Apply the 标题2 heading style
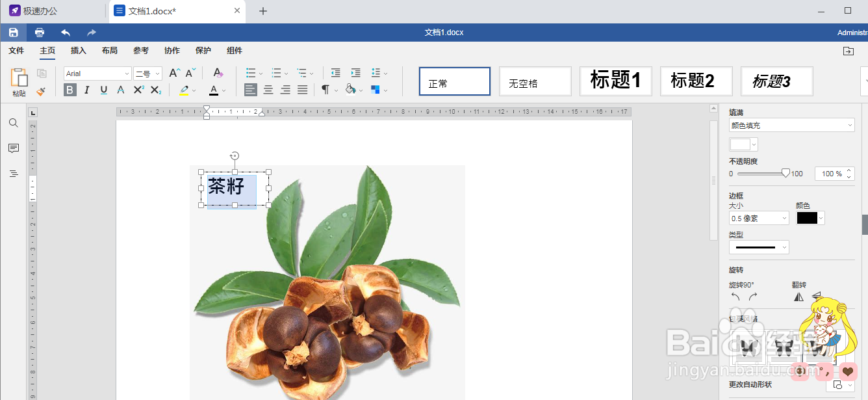This screenshot has width=868, height=400. pos(696,81)
